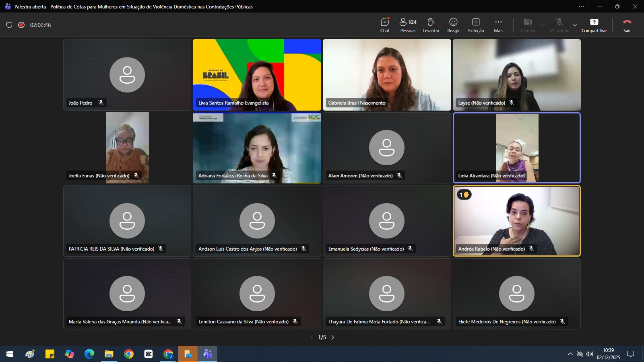Change layout via Exibição icon
Viewport: 644px width, 362px height.
coord(476,25)
